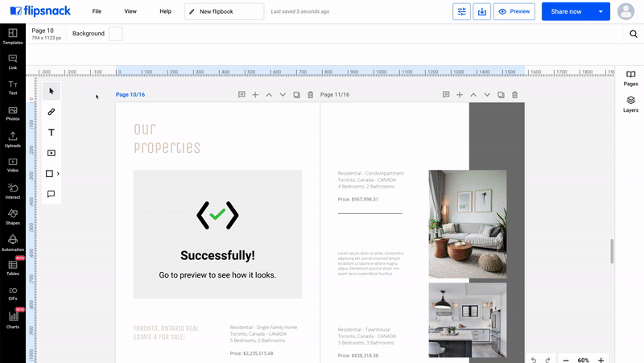Click the Preview button

click(x=514, y=11)
